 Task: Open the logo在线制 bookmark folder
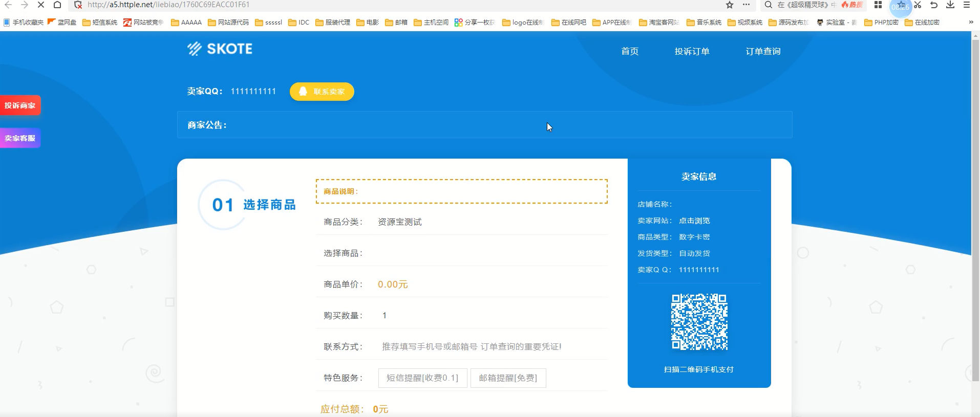point(523,23)
